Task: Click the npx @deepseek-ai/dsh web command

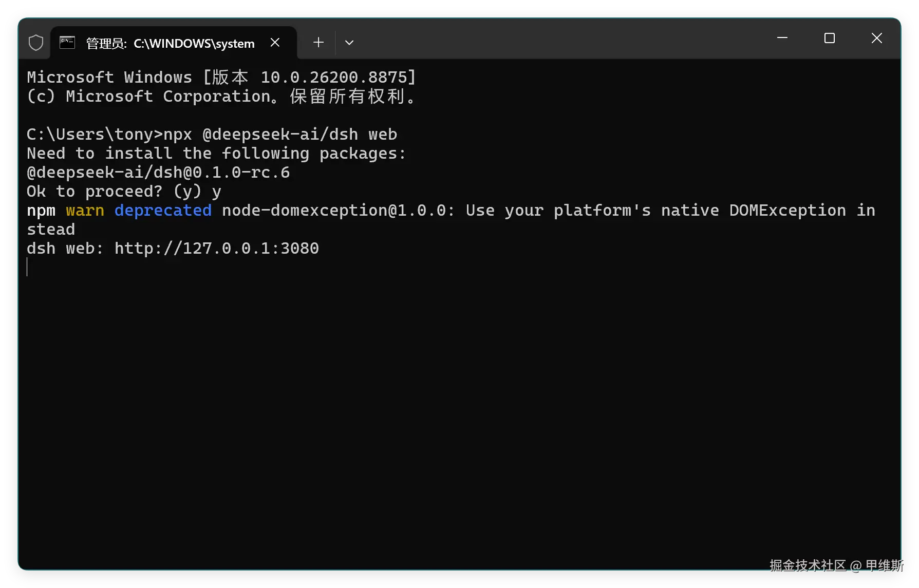Action: [280, 135]
